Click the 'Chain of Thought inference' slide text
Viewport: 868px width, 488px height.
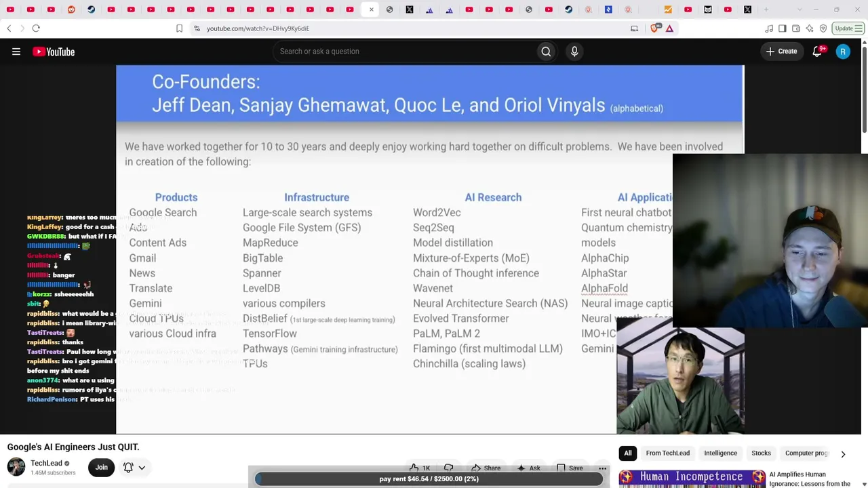point(476,273)
